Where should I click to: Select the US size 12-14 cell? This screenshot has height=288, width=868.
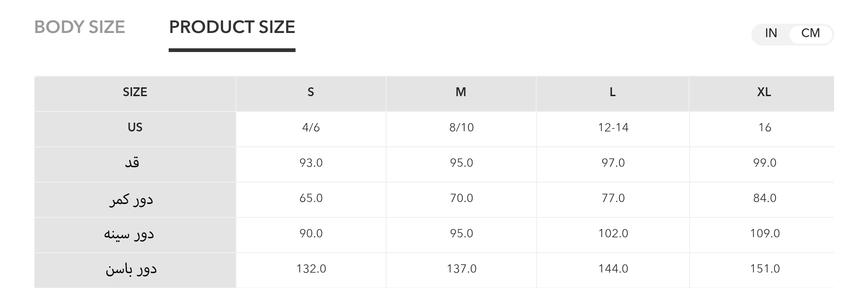(x=613, y=127)
